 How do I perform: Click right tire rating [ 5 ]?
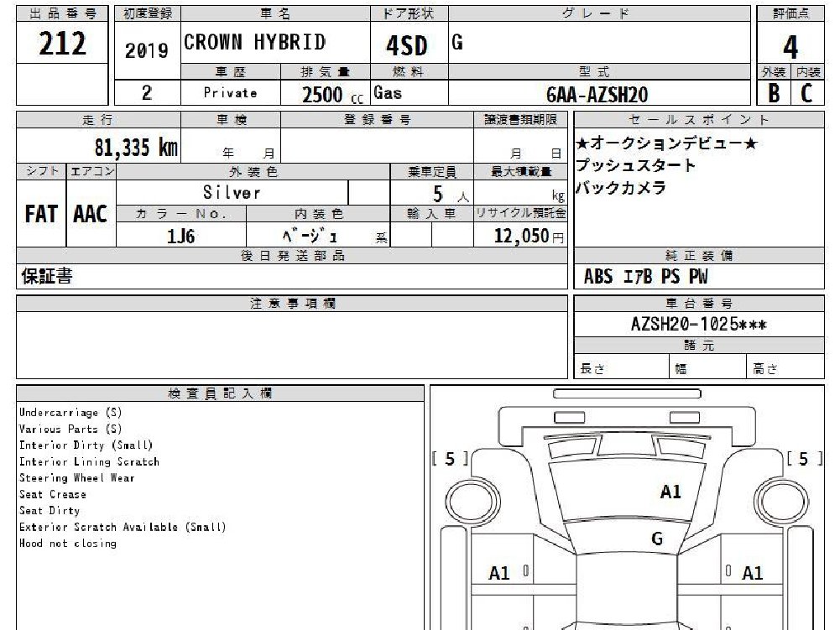(804, 459)
